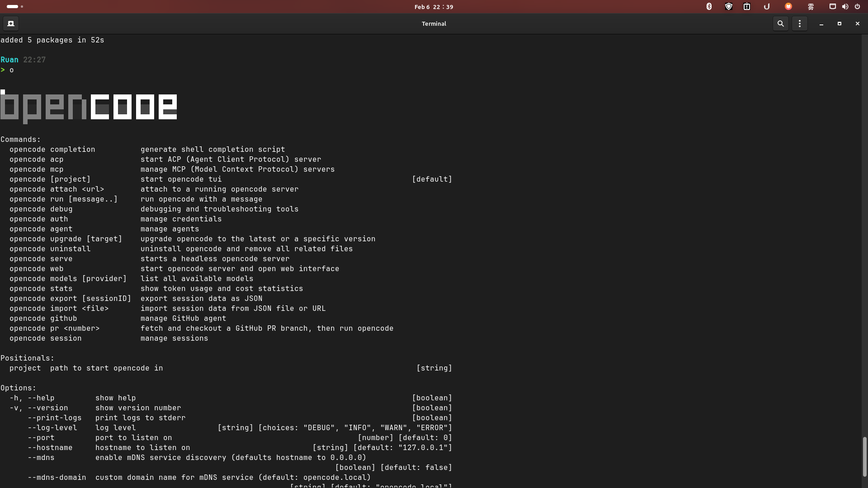This screenshot has width=868, height=488.
Task: Click the terminal vertical scrollbar thumb
Action: tap(864, 456)
